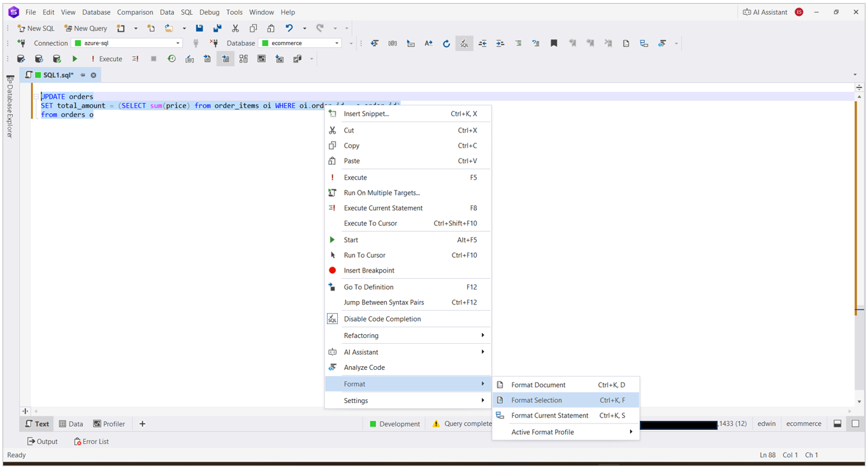Open the Undo history dropdown arrow

[305, 28]
